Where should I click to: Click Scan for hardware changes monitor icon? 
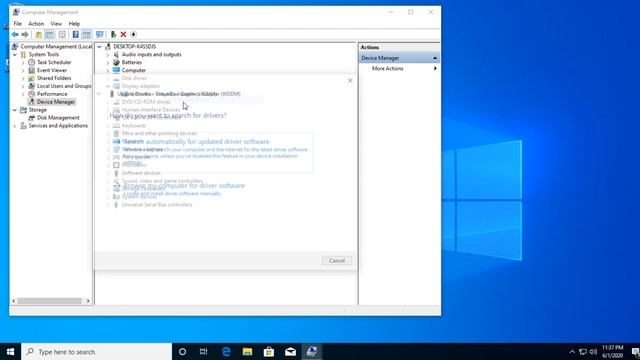(100, 35)
